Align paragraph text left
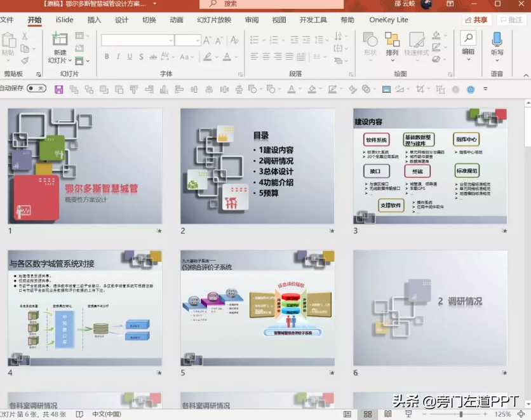 tap(254, 56)
